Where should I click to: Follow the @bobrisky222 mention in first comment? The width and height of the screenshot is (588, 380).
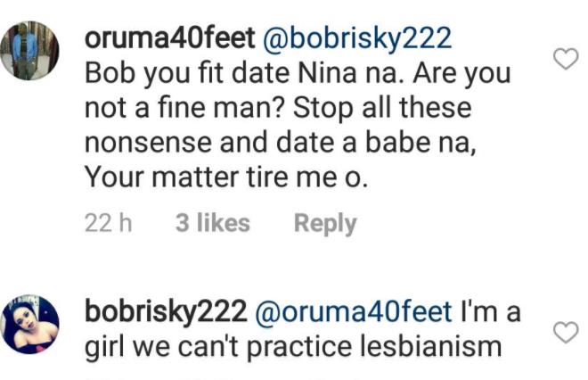pos(354,38)
